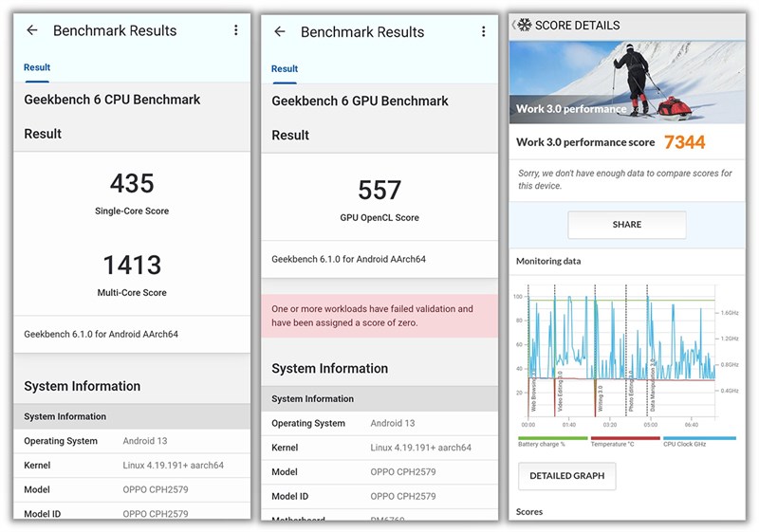Open the DETAILED GRAPH button
Screen dimensions: 759x532
(x=566, y=476)
